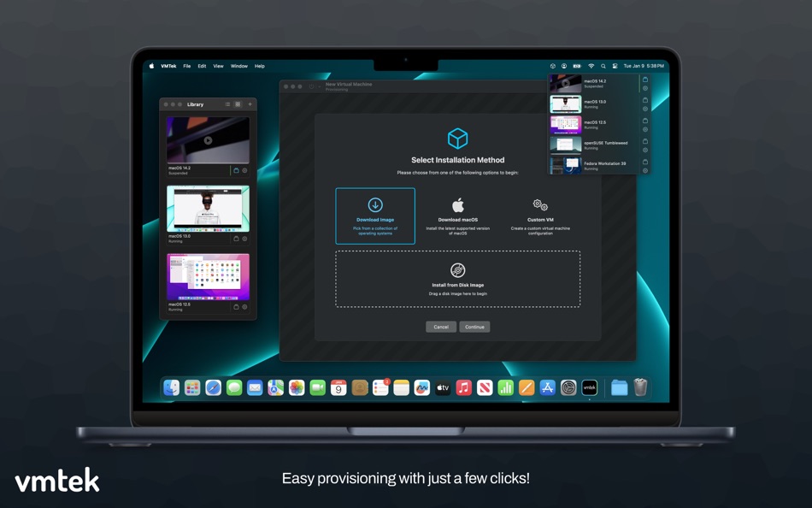Open gear for openSUSE Tumbleweed in popup
This screenshot has width=812, height=508.
pos(645,150)
